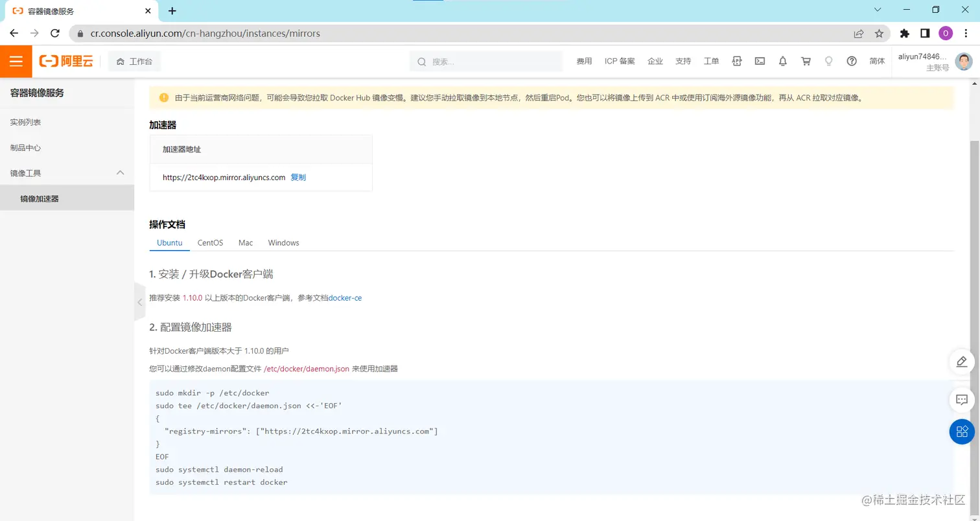
Task: Open the Chrome profile avatar
Action: (946, 33)
